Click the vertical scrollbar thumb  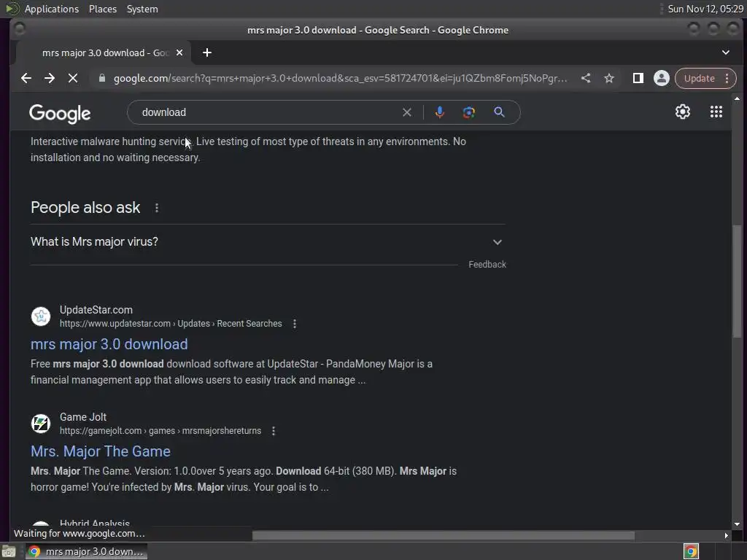coord(737,281)
